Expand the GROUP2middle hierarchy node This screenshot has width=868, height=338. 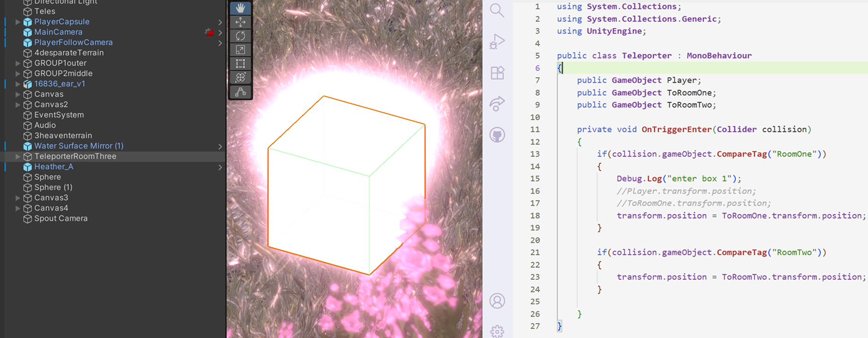(x=18, y=73)
